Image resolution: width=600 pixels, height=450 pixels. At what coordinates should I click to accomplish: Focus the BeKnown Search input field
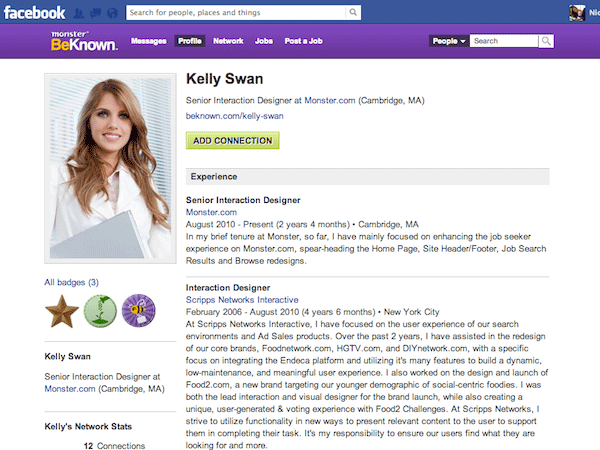(504, 41)
